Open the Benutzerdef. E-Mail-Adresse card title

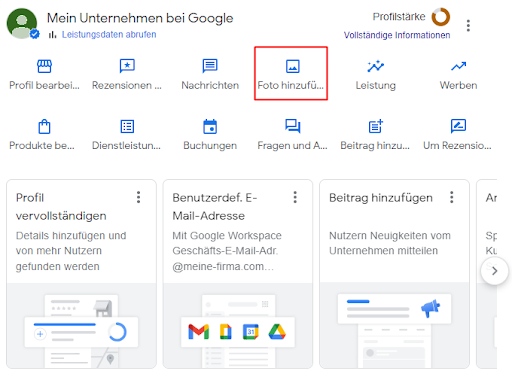(215, 207)
